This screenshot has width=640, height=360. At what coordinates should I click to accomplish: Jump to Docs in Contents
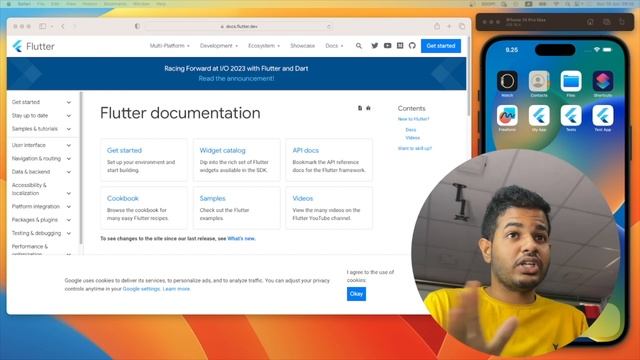(x=411, y=130)
